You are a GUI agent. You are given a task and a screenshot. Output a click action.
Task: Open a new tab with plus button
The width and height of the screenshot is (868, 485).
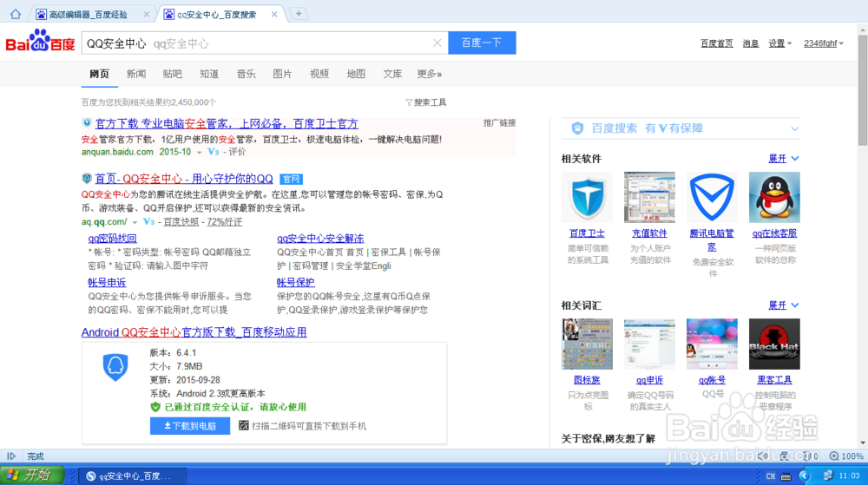point(299,14)
